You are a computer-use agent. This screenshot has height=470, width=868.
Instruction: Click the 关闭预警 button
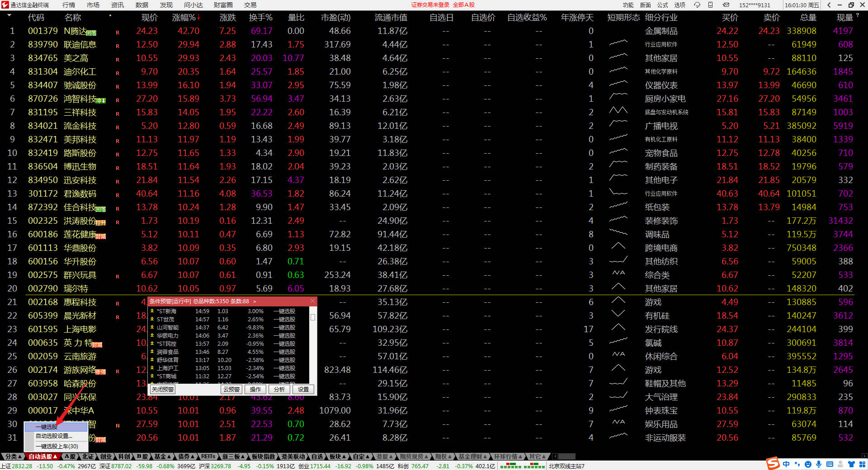(162, 389)
